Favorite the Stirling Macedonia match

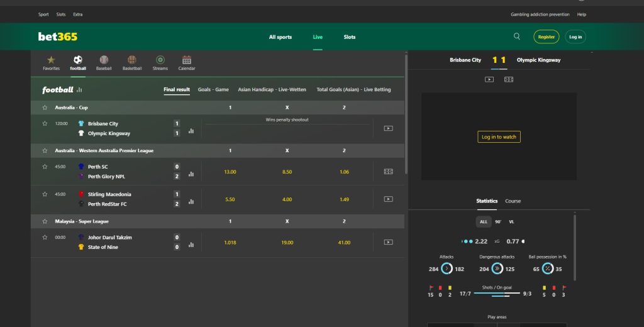45,194
